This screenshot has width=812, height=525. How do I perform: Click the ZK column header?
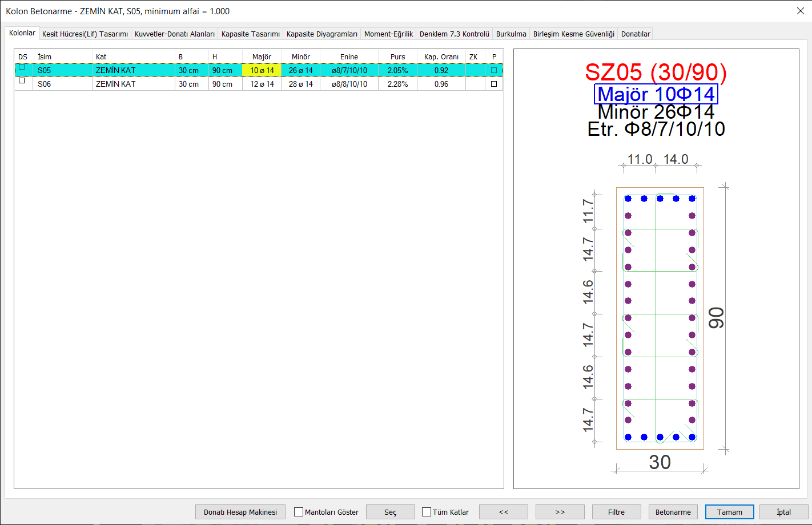[x=475, y=56]
